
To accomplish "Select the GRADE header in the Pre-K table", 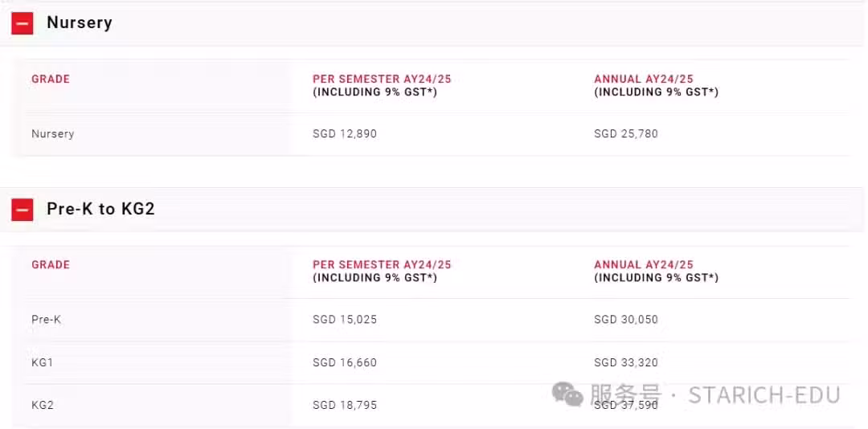I will coord(51,264).
